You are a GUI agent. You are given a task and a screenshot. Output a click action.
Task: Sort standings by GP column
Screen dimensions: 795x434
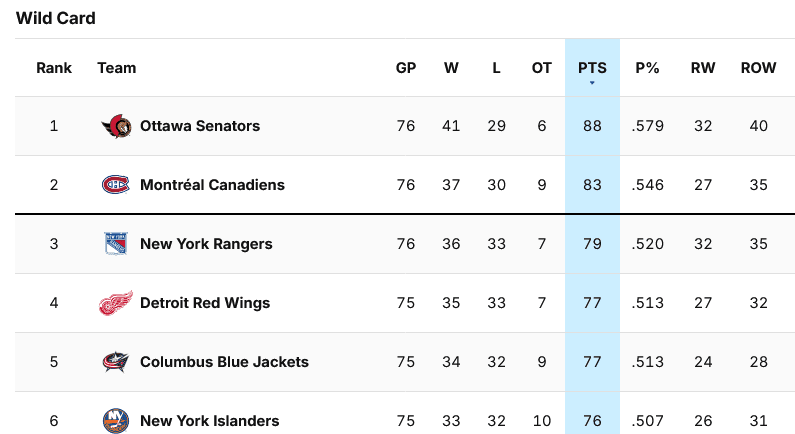point(406,68)
